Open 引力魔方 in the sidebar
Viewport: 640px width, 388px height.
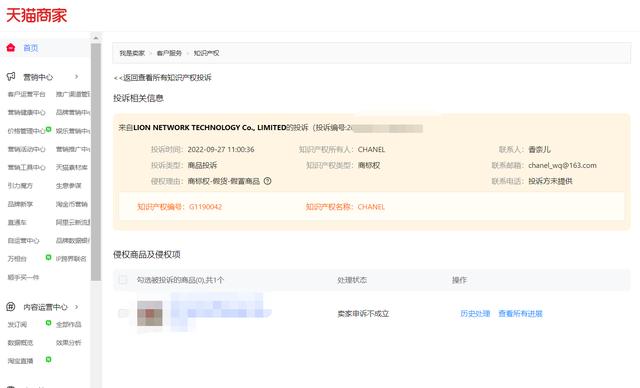(x=20, y=186)
